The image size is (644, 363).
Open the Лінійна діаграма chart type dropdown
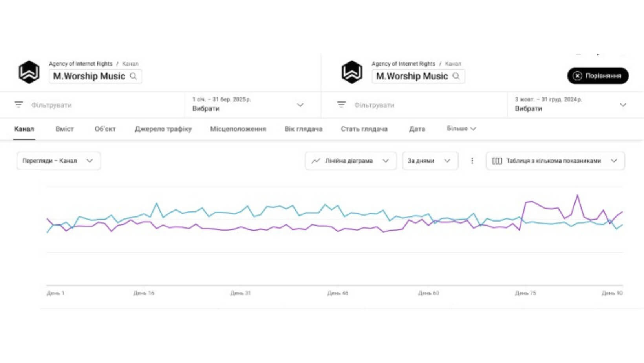[350, 161]
